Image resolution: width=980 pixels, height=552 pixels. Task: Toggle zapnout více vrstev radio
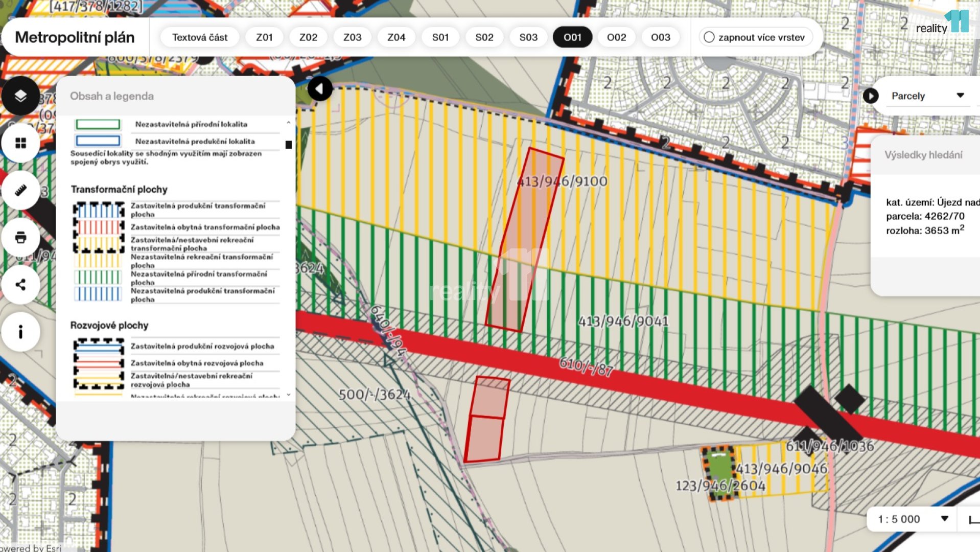point(709,37)
